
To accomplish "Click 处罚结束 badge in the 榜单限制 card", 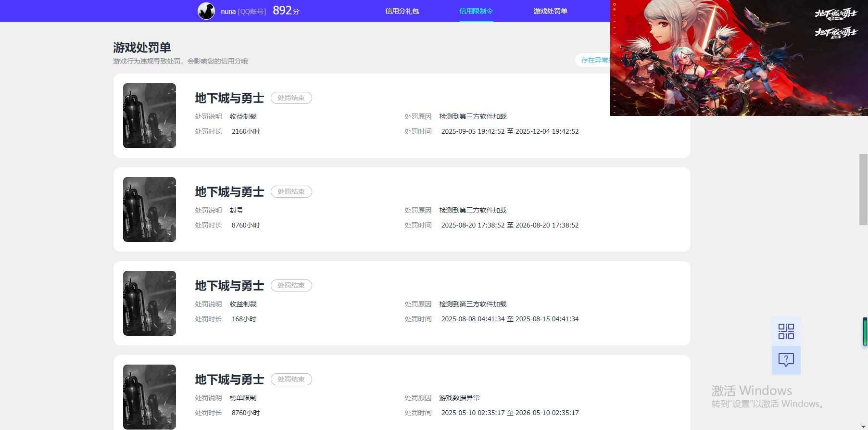I will 291,379.
